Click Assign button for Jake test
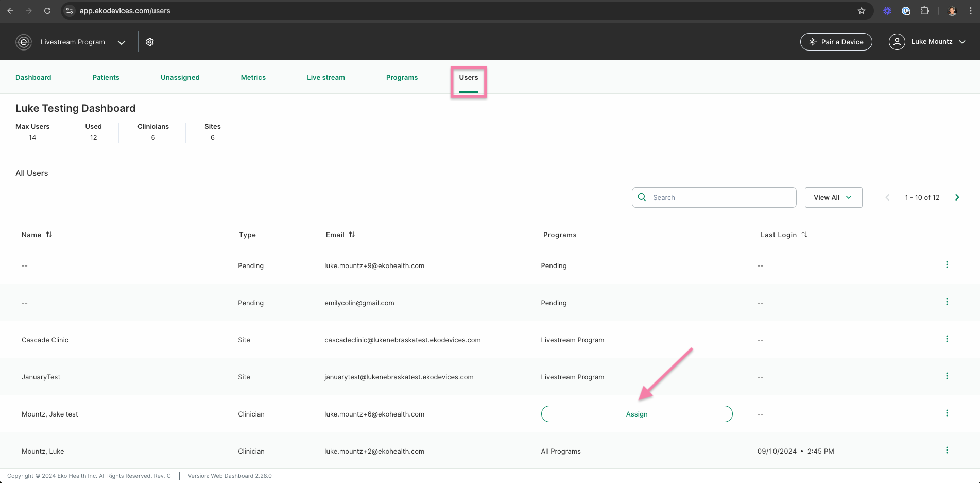980x483 pixels. [x=637, y=414]
